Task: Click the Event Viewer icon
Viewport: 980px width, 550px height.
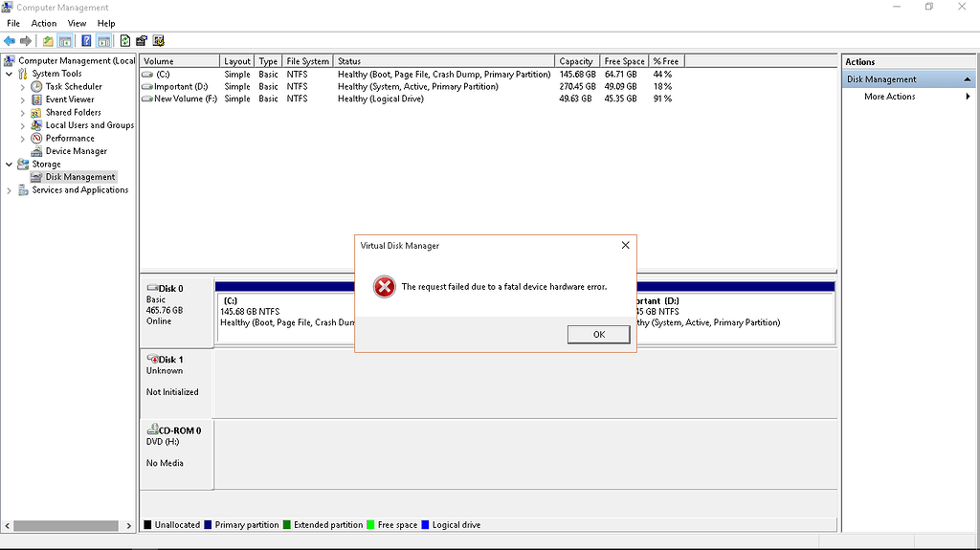Action: point(36,99)
